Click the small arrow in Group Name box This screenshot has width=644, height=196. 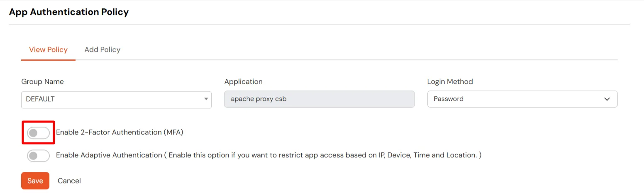pyautogui.click(x=206, y=100)
